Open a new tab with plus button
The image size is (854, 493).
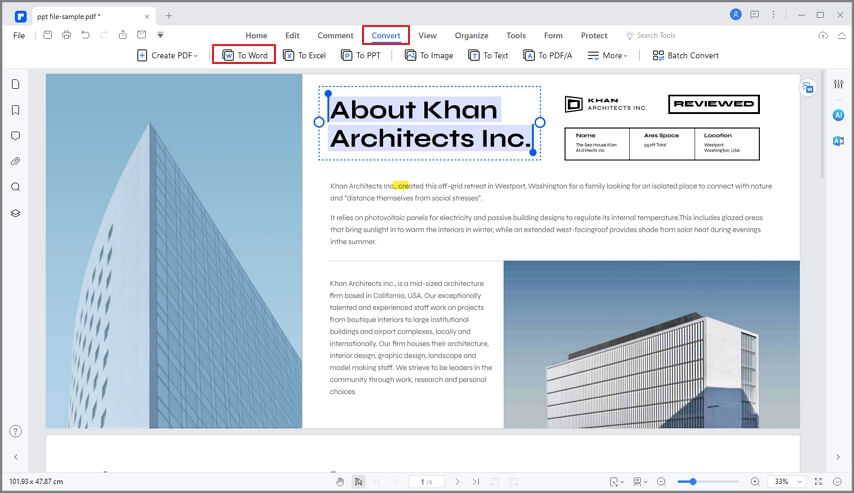pyautogui.click(x=169, y=16)
